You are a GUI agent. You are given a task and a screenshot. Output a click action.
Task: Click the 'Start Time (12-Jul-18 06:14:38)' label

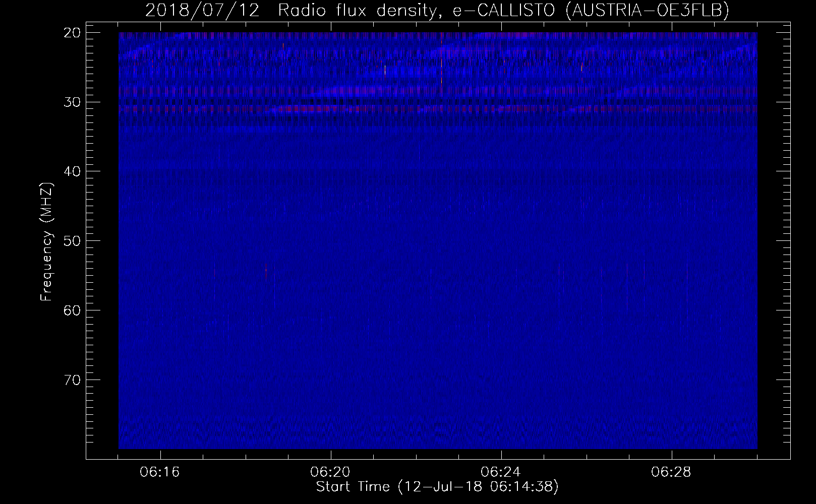[x=437, y=487]
